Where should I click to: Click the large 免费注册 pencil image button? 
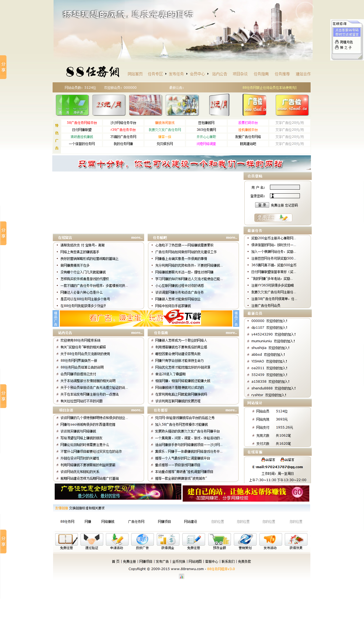[273, 218]
